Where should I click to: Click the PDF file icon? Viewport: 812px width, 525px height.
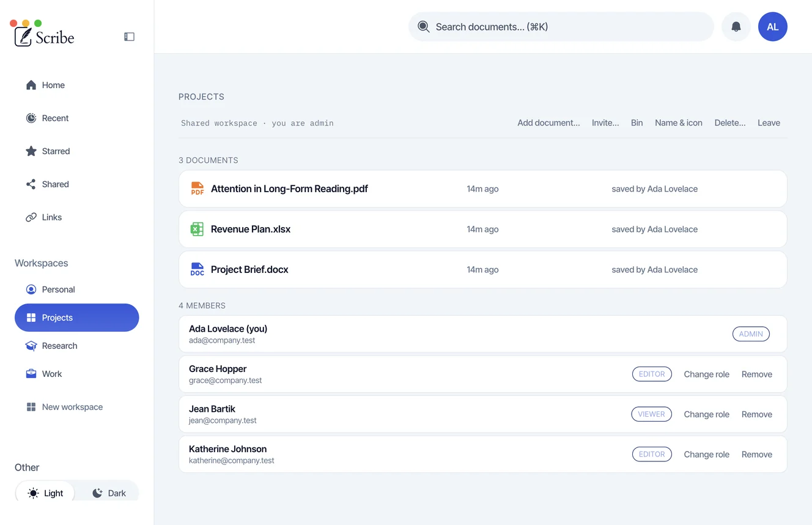click(x=197, y=188)
